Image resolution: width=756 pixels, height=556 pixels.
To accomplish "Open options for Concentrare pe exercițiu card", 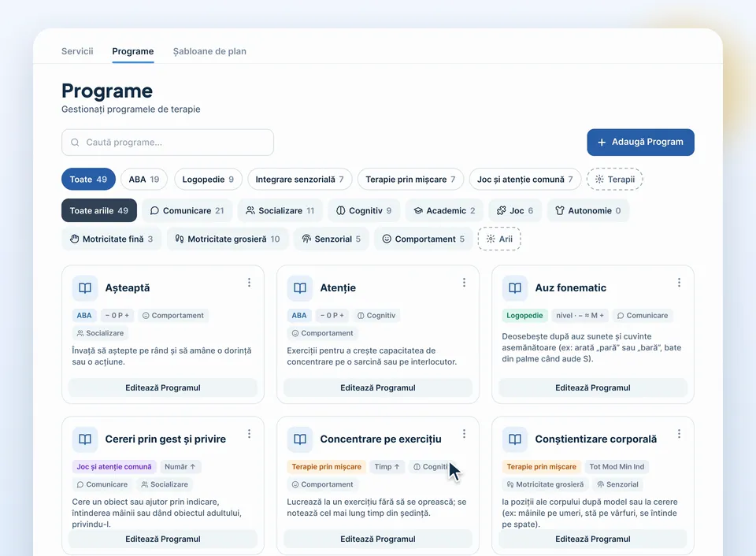I will click(465, 434).
